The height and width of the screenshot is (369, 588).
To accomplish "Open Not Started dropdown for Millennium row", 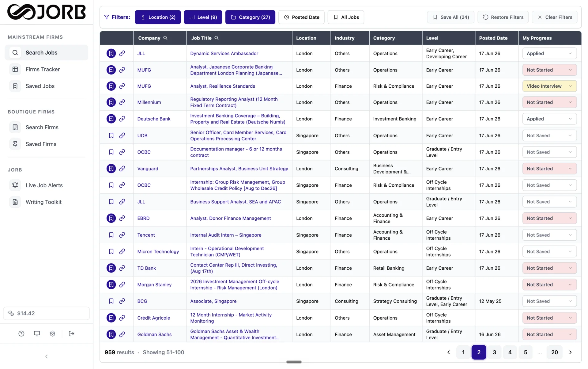I will coord(549,102).
